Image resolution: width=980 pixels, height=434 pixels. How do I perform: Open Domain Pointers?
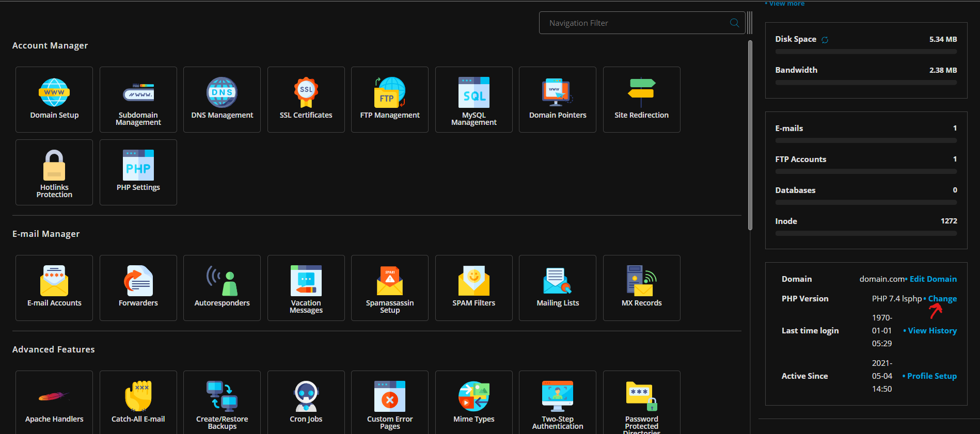tap(558, 100)
